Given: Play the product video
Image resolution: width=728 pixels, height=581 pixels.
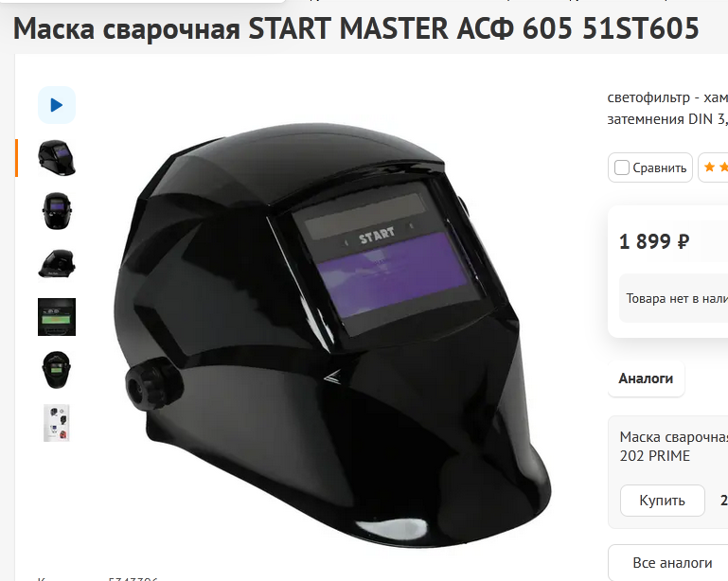Looking at the screenshot, I should click(x=57, y=105).
